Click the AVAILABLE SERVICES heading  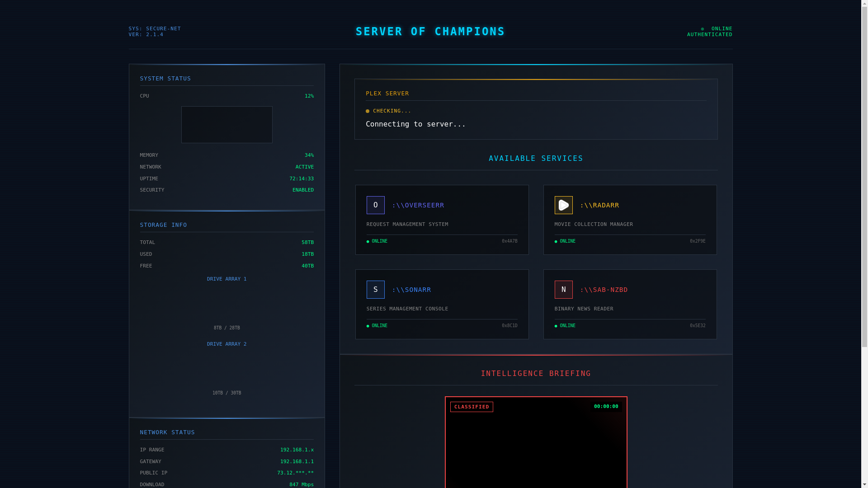tap(536, 159)
